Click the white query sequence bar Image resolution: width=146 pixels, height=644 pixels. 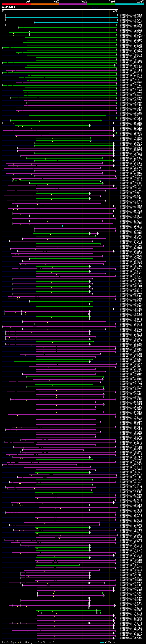coord(60,10)
